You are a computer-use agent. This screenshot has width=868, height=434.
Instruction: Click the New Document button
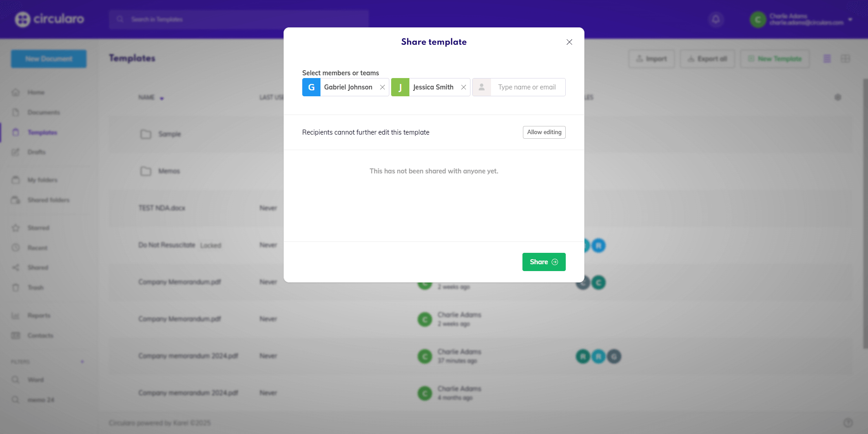[49, 59]
